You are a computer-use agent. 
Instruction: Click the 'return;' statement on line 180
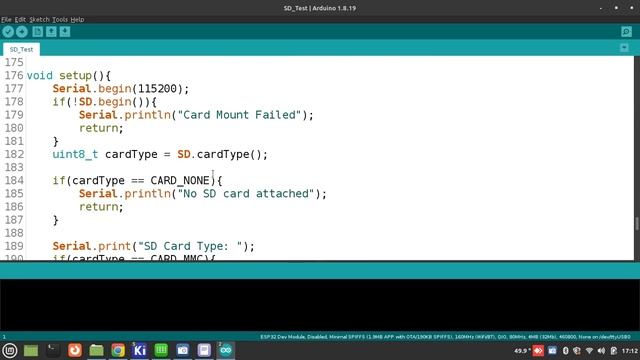tap(101, 128)
